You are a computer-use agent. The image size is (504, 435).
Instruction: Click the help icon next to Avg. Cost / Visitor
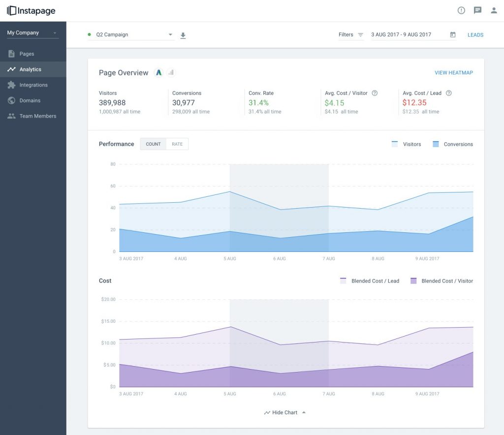[375, 93]
